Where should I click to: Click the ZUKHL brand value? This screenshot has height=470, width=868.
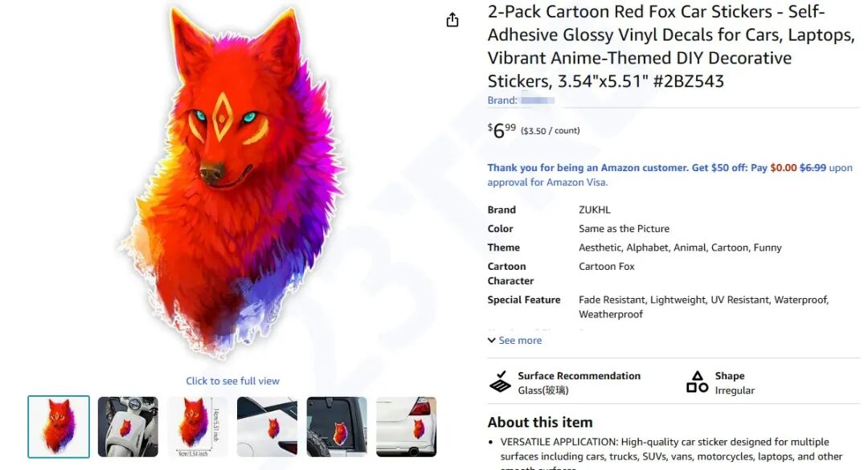click(x=595, y=210)
